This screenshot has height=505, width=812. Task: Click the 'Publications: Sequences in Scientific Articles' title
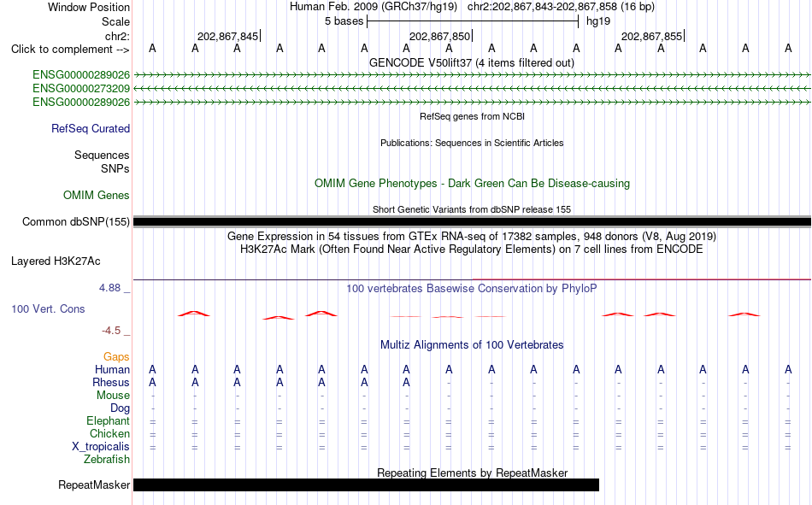pyautogui.click(x=472, y=143)
